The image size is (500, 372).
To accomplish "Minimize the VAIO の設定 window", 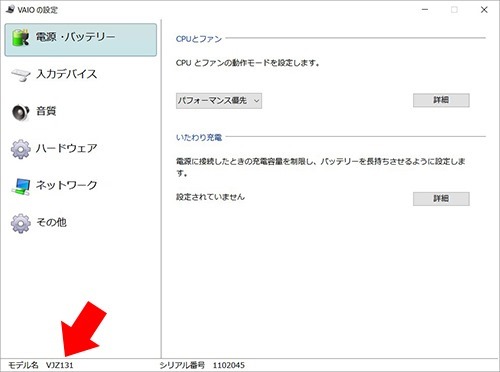I will click(x=425, y=10).
